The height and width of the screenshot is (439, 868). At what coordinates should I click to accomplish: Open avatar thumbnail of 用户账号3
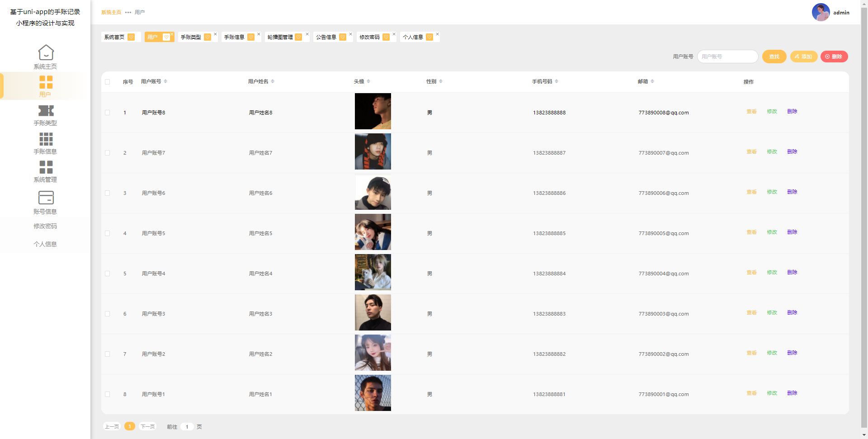pyautogui.click(x=373, y=312)
